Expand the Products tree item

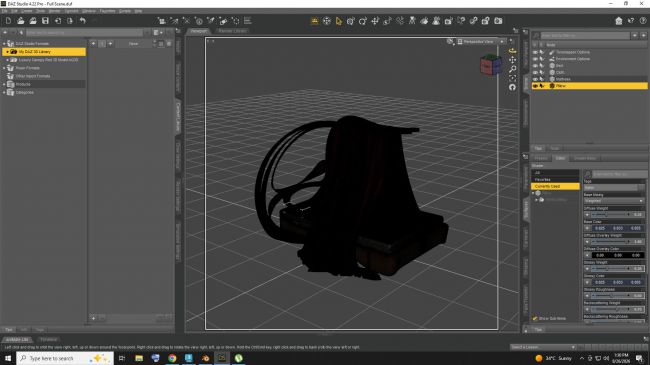[5, 84]
